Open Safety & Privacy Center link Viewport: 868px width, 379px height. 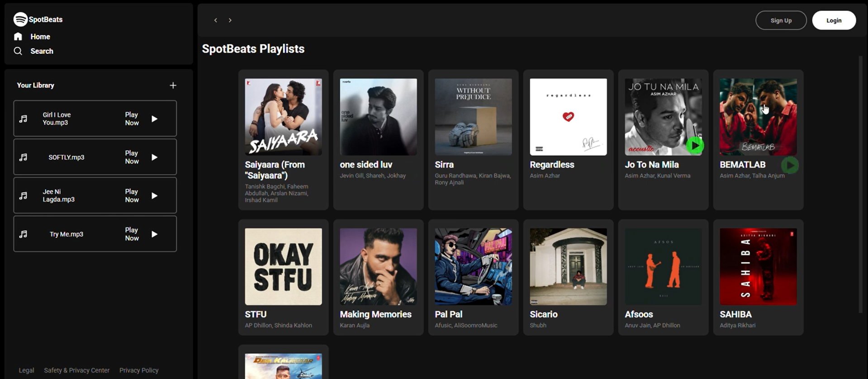(x=76, y=370)
